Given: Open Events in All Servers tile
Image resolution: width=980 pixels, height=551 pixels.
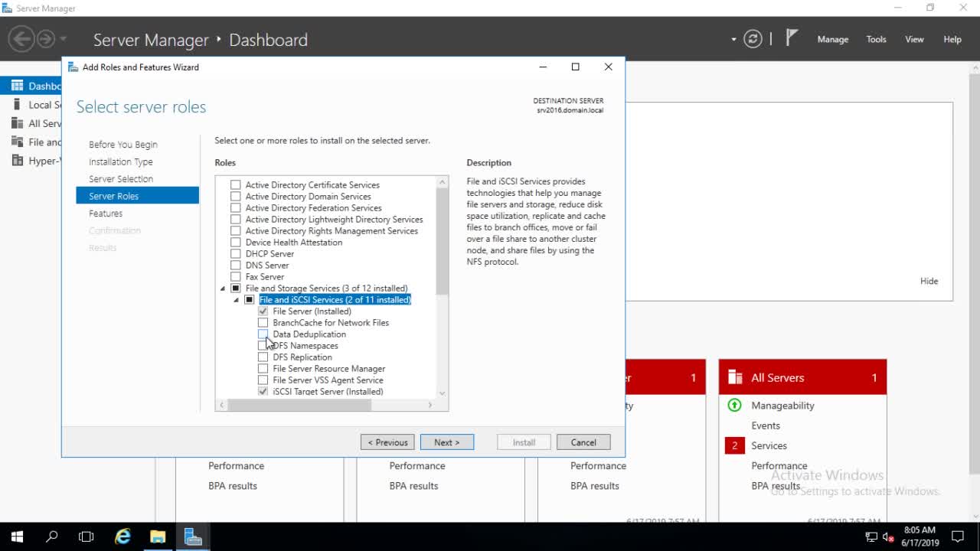Looking at the screenshot, I should (x=766, y=425).
